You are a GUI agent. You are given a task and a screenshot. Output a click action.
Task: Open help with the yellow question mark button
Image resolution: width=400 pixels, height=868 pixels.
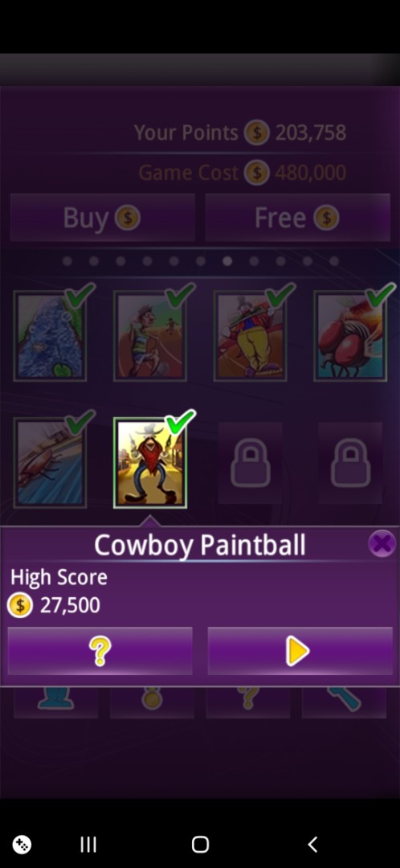click(x=100, y=651)
